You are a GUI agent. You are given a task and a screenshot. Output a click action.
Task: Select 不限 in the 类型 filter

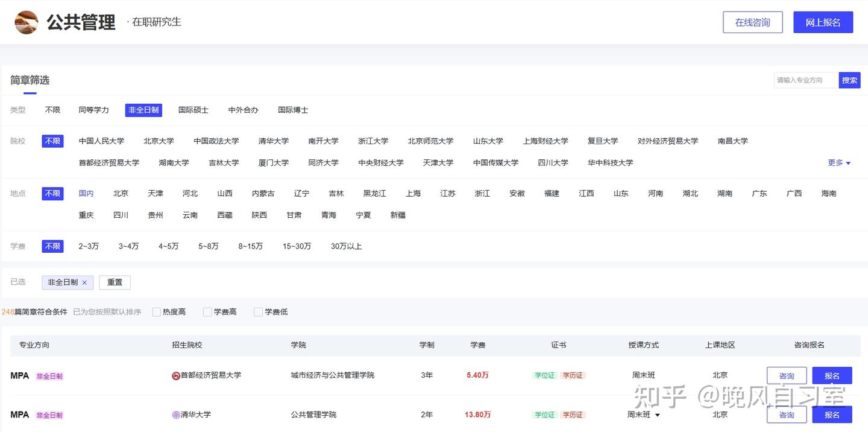[52, 110]
